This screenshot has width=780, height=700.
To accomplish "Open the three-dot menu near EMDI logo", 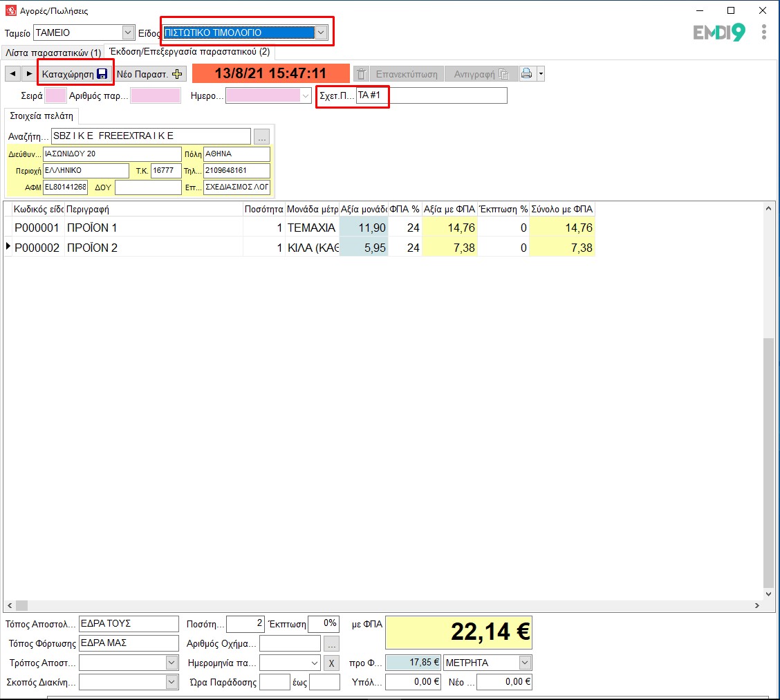I will (x=764, y=33).
